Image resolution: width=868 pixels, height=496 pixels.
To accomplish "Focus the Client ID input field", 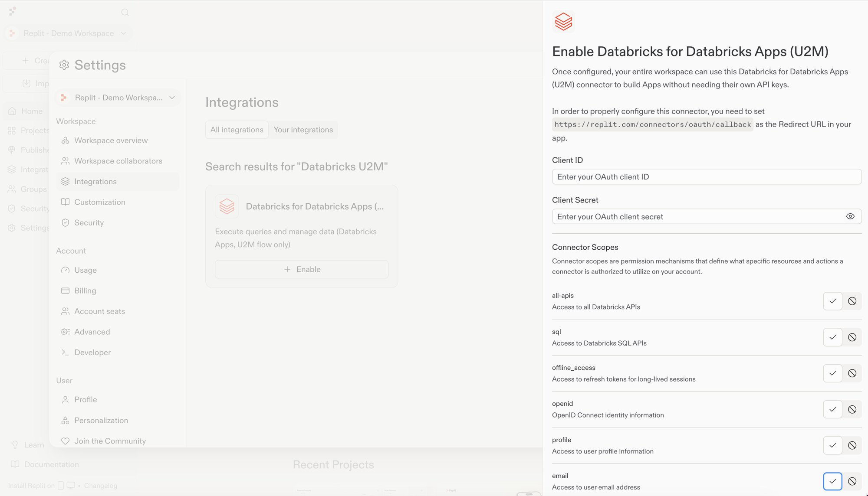I will pyautogui.click(x=707, y=176).
